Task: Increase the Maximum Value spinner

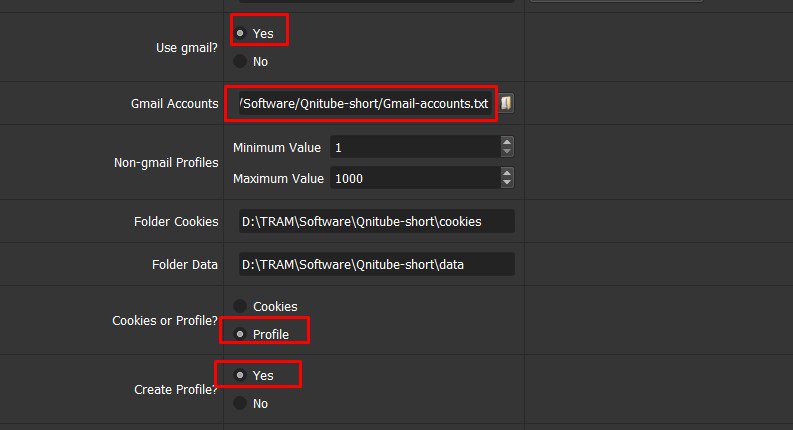Action: point(507,173)
